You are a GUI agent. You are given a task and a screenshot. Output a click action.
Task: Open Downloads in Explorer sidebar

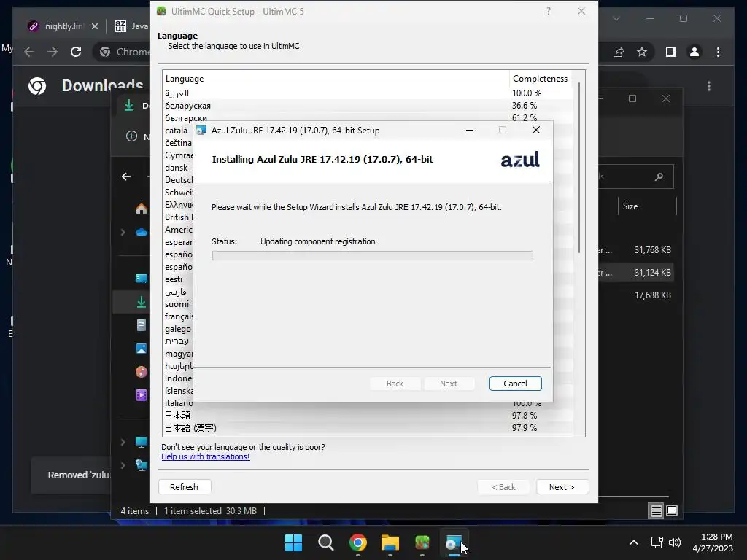click(142, 302)
